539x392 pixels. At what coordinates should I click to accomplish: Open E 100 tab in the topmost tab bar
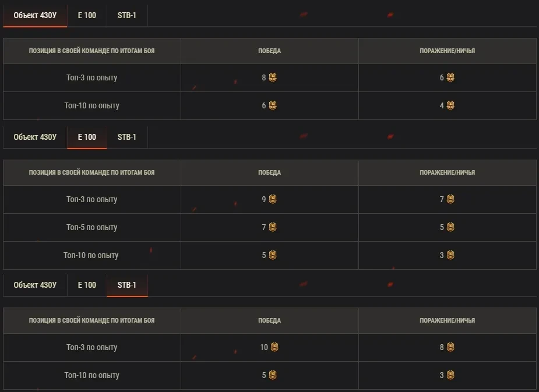coord(87,15)
